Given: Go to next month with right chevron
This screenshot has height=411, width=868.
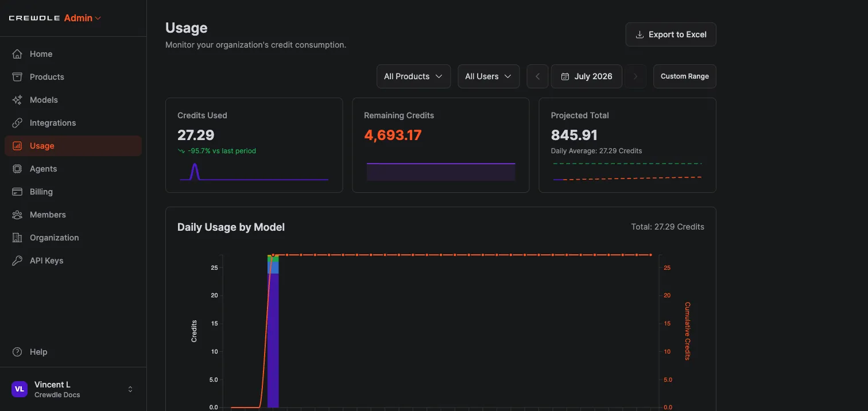Looking at the screenshot, I should coord(635,76).
